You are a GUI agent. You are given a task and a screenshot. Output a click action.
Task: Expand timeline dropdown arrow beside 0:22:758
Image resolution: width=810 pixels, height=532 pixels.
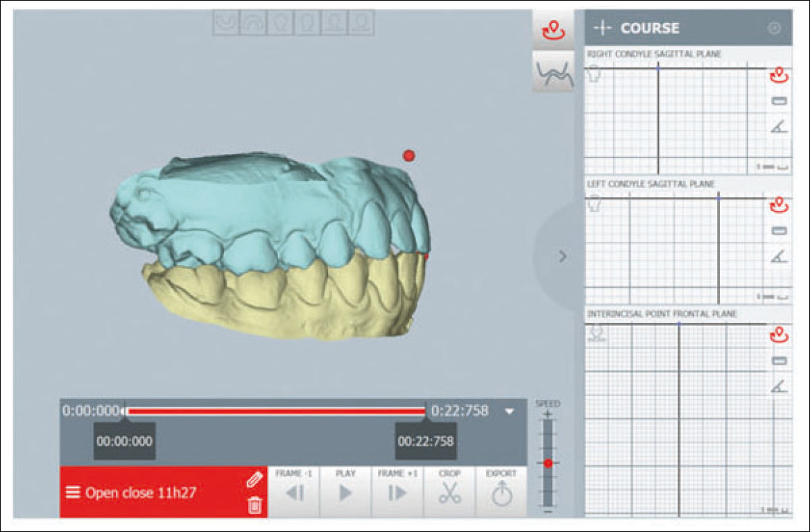pos(510,411)
